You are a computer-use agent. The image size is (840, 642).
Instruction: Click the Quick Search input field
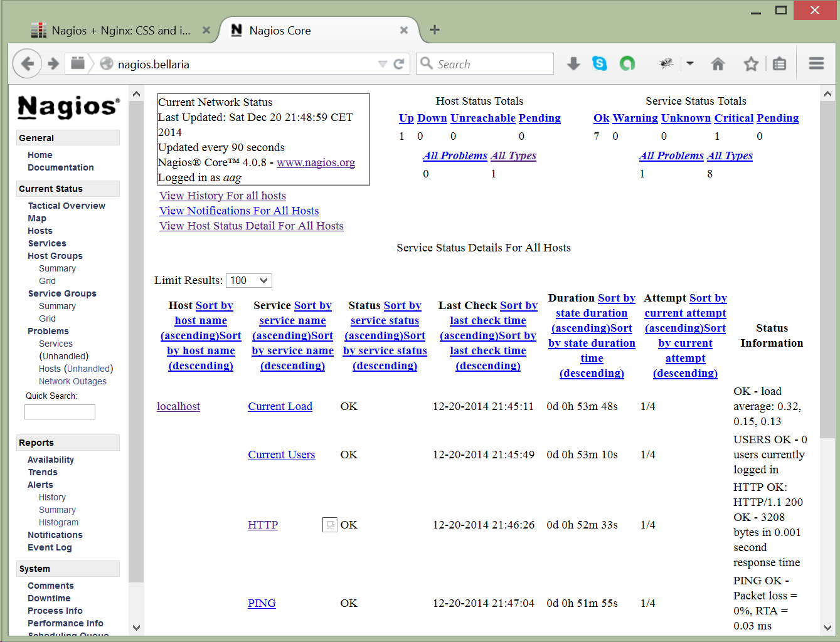point(60,412)
